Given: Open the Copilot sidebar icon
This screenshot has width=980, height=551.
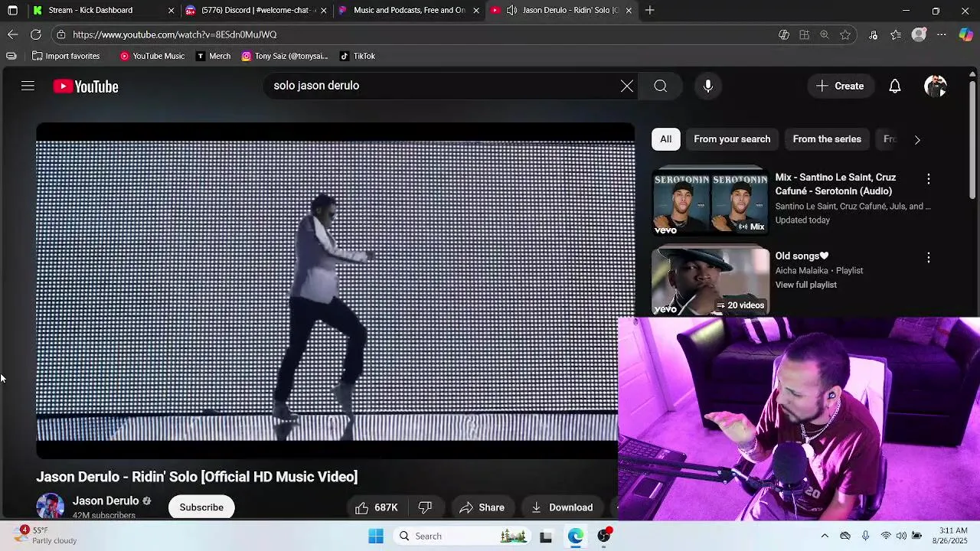Looking at the screenshot, I should [965, 34].
